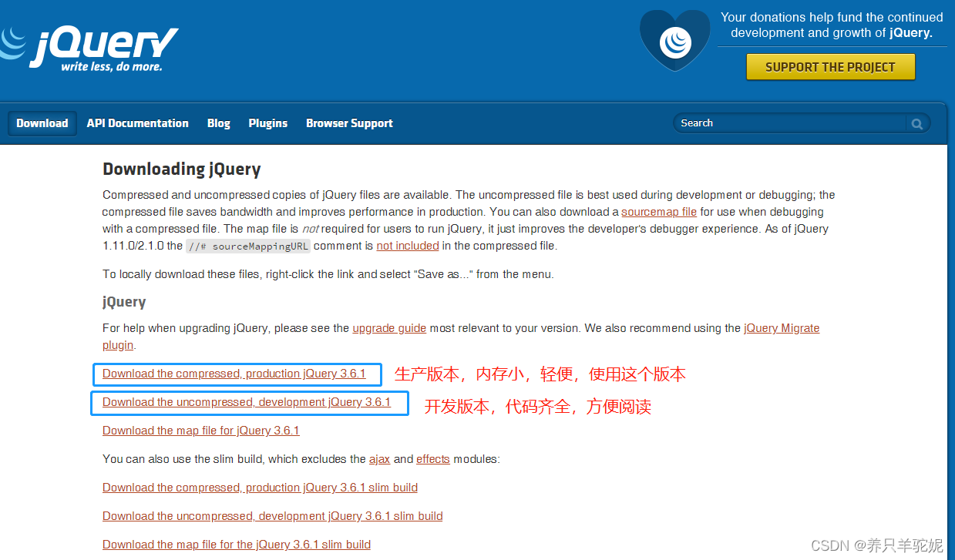Open the Download menu tab

pos(42,123)
